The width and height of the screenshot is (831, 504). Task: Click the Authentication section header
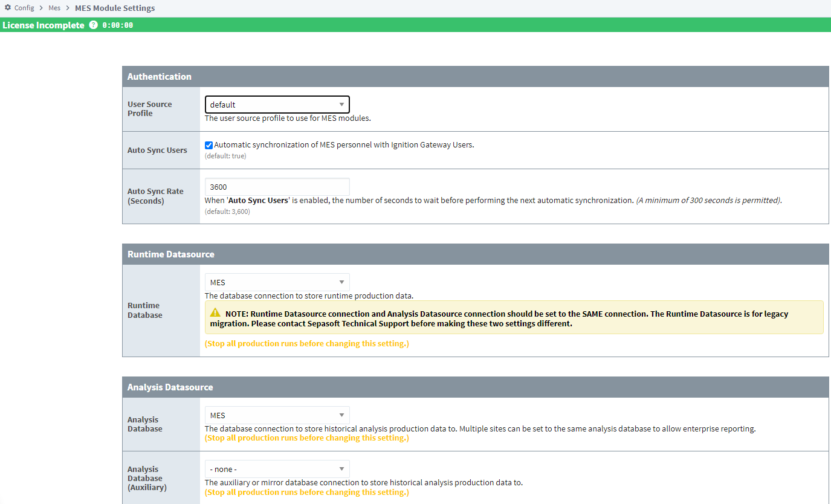click(x=160, y=77)
